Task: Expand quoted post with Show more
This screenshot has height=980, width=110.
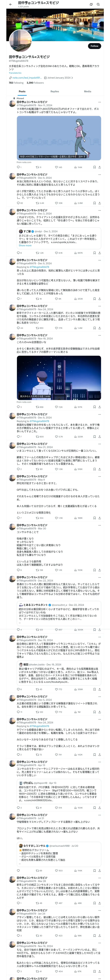Action: 25,245
